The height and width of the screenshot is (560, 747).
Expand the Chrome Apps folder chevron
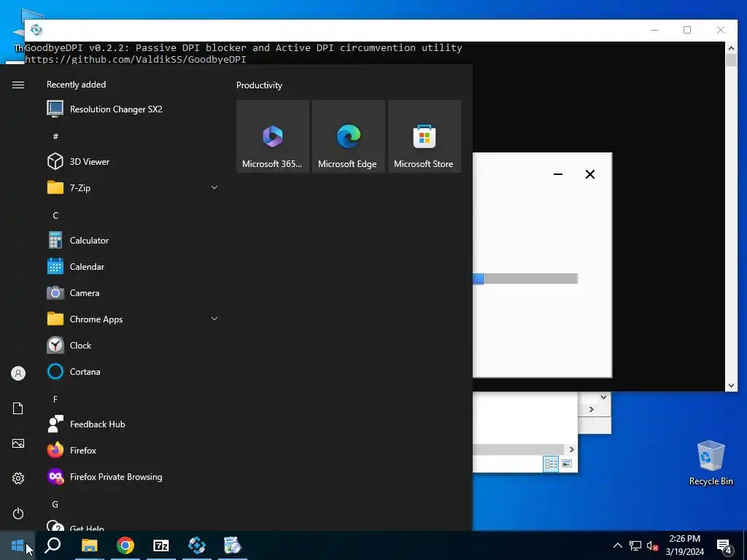[214, 319]
